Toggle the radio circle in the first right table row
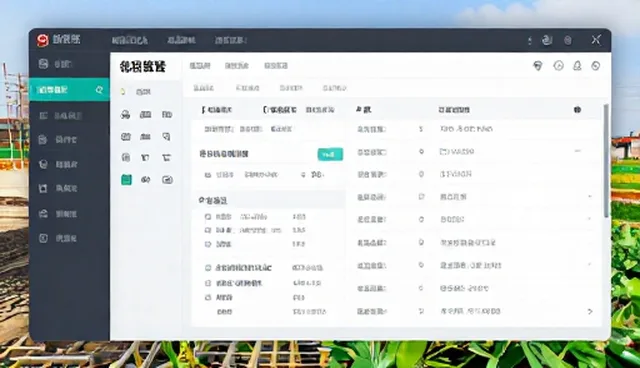The width and height of the screenshot is (640, 368). [421, 129]
